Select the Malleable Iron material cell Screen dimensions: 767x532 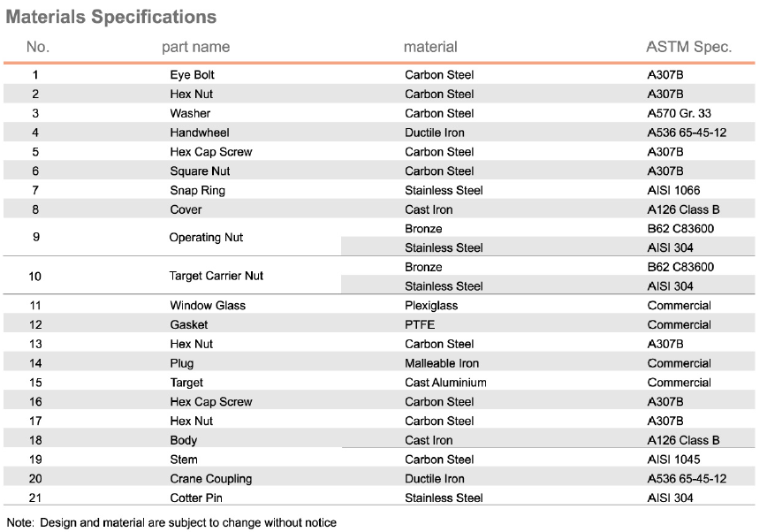pos(442,363)
